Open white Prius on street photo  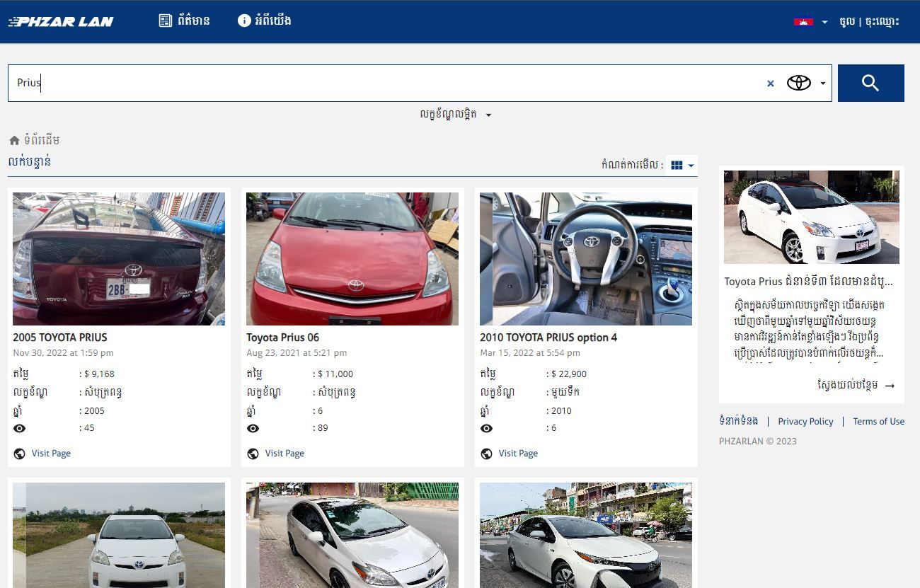(x=352, y=535)
